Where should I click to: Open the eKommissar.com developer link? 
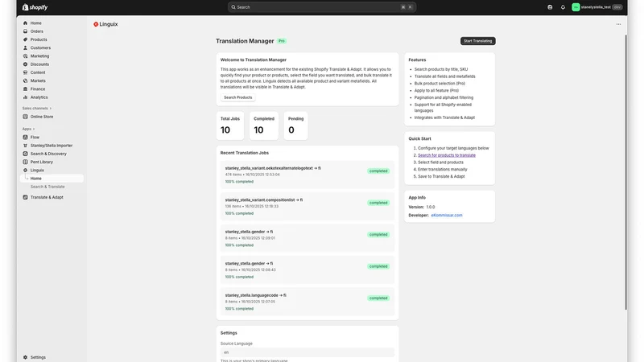(447, 215)
